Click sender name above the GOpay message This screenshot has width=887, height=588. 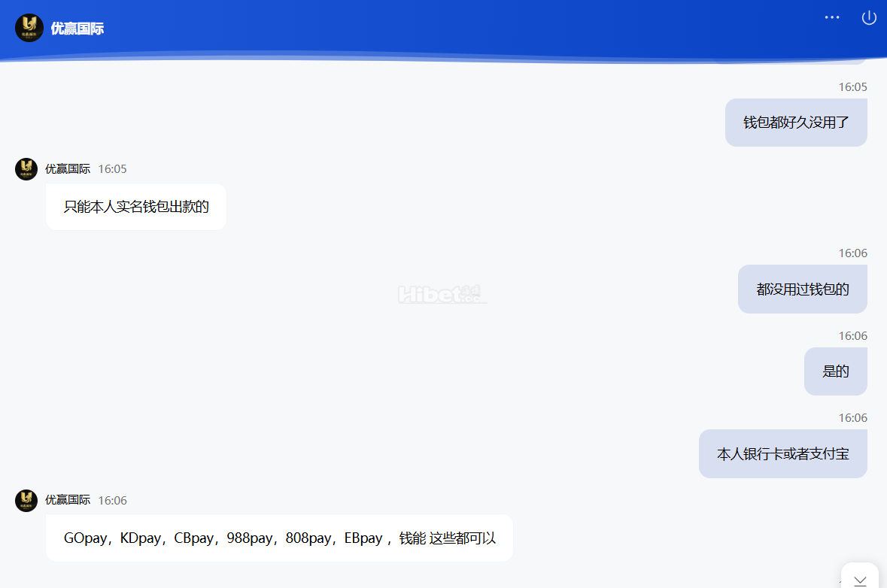pos(68,500)
